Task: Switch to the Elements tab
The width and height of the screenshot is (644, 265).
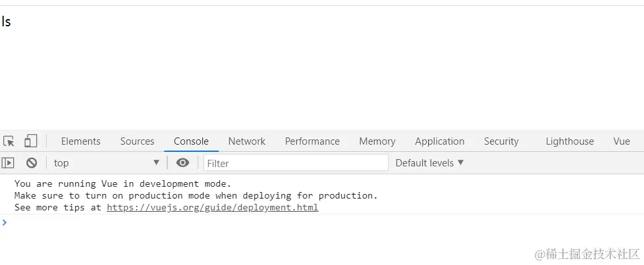Action: click(80, 141)
